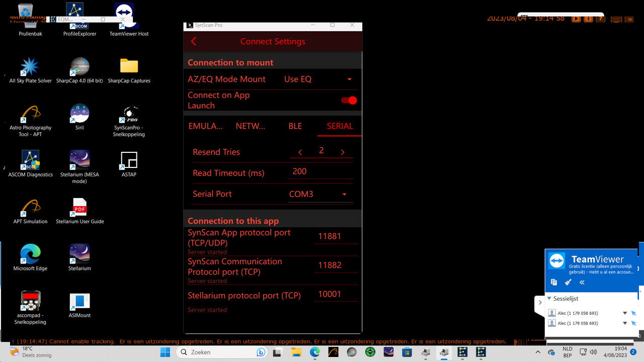Select the SERIAL connection tab
This screenshot has width=644, height=362.
pyautogui.click(x=340, y=126)
